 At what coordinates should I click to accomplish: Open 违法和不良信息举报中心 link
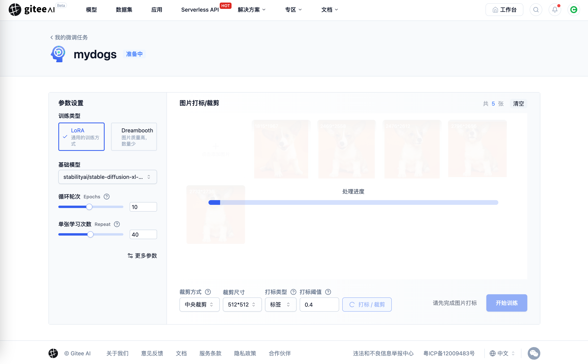click(383, 353)
